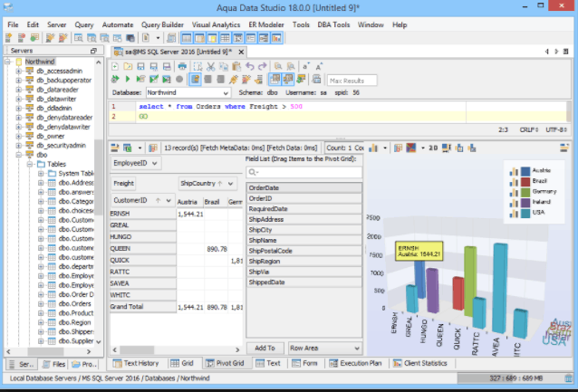578x392 pixels.
Task: Click the Add To button
Action: 265,349
